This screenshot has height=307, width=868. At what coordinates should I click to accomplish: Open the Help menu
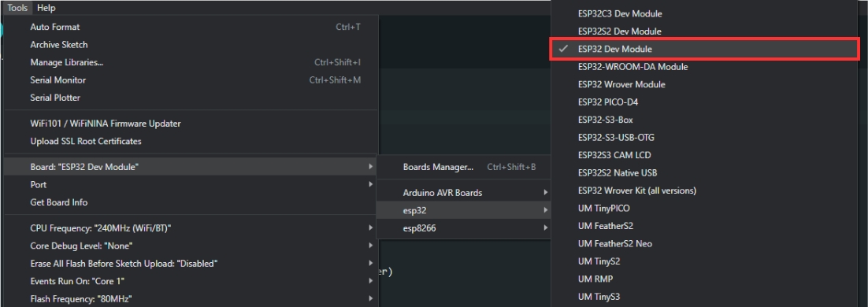coord(46,8)
